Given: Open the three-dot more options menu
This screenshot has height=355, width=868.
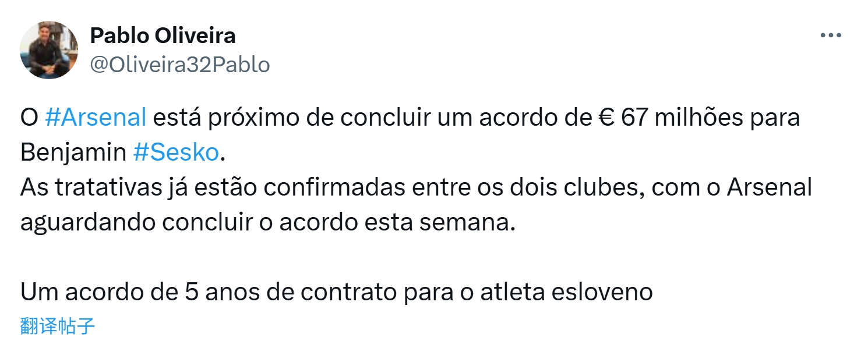Looking at the screenshot, I should pos(831,35).
